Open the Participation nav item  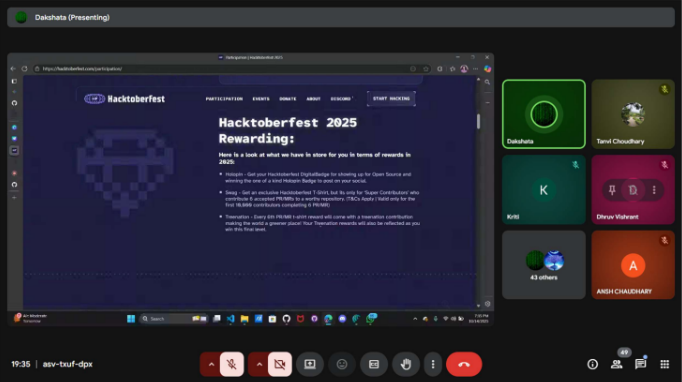coord(224,99)
